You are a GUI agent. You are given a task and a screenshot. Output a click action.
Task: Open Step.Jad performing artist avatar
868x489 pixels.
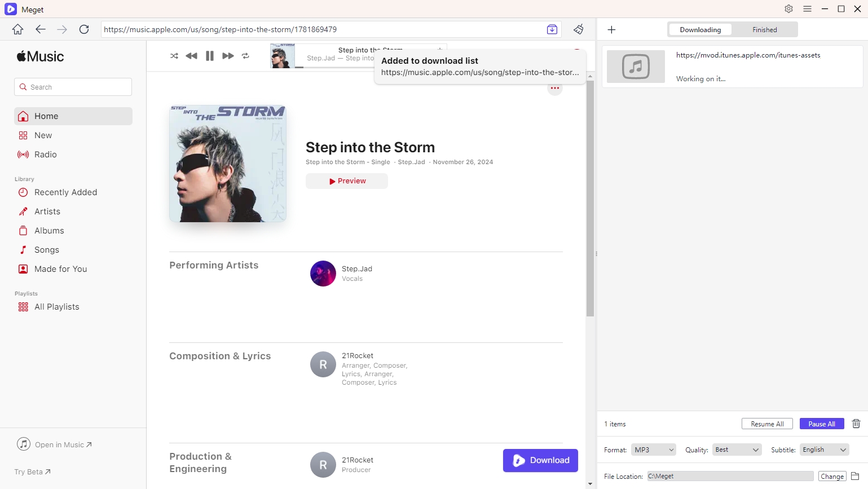coord(323,274)
